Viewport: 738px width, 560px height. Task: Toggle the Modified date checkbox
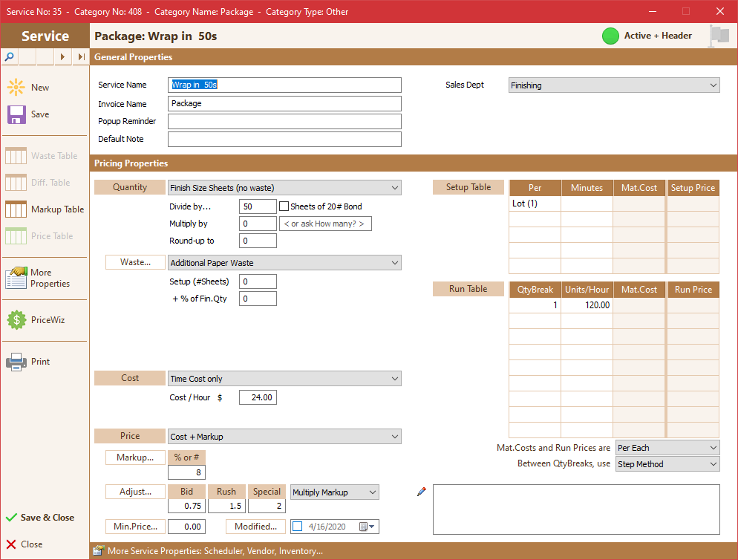click(298, 527)
